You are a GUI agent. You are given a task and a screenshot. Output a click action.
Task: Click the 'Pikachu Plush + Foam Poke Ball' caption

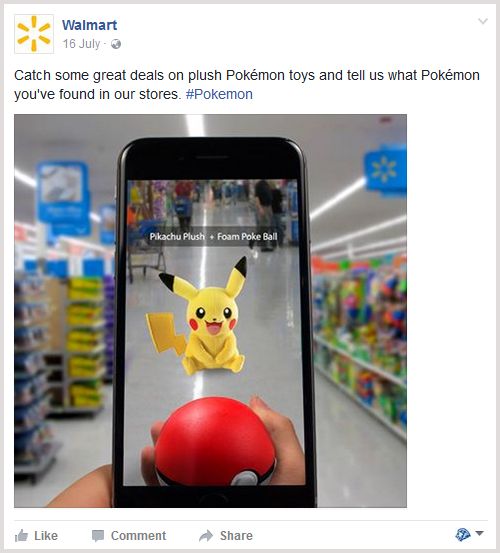[x=213, y=236]
